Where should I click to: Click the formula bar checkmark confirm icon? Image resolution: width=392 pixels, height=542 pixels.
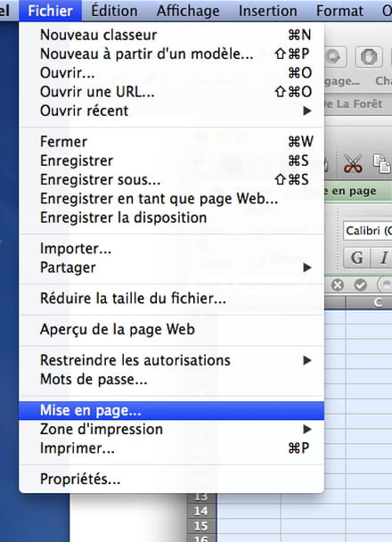(360, 285)
